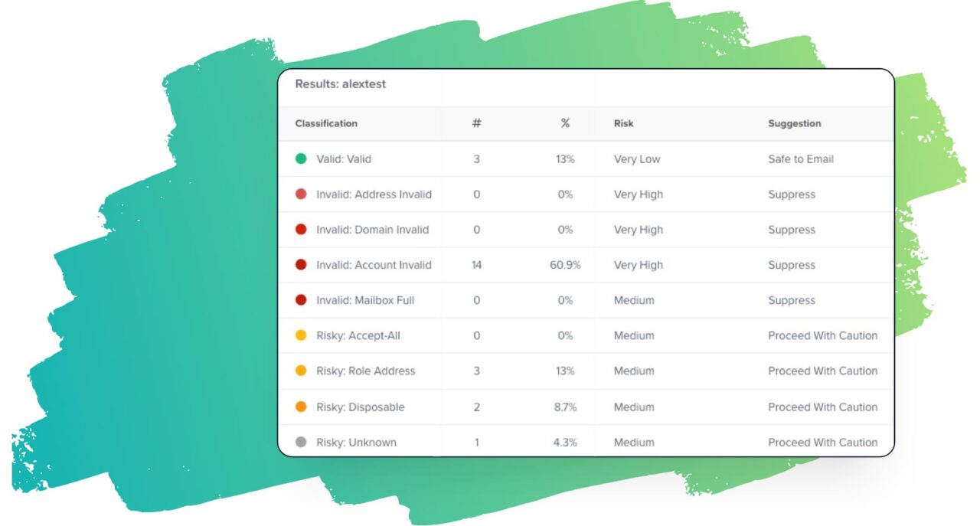Click yellow dot beside Risky: Role Address

(x=301, y=371)
